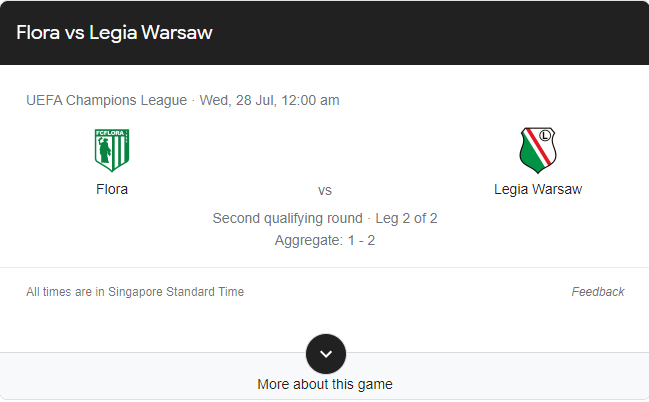Click the L emblem on Legia crest
Viewport: 649px width, 402px height.
pyautogui.click(x=545, y=135)
